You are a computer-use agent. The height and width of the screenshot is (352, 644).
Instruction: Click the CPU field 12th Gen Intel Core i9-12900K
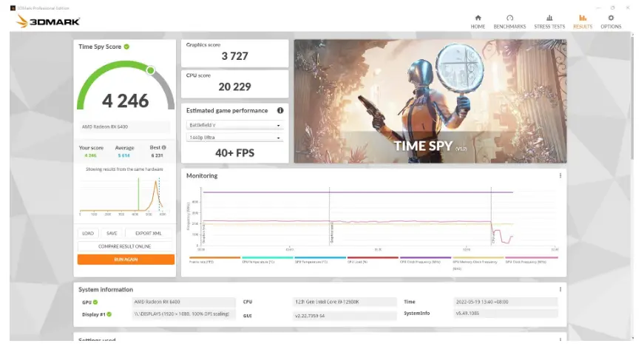[344, 302]
